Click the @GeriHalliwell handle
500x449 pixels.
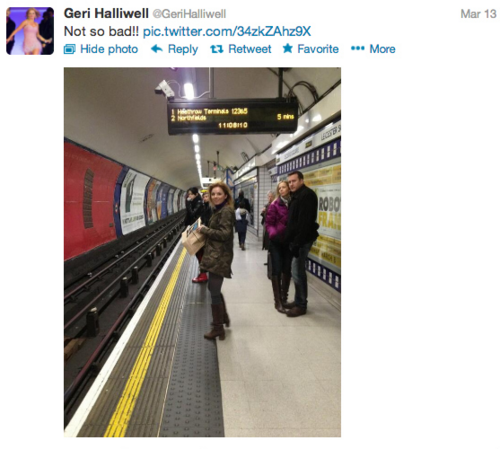[x=189, y=14]
